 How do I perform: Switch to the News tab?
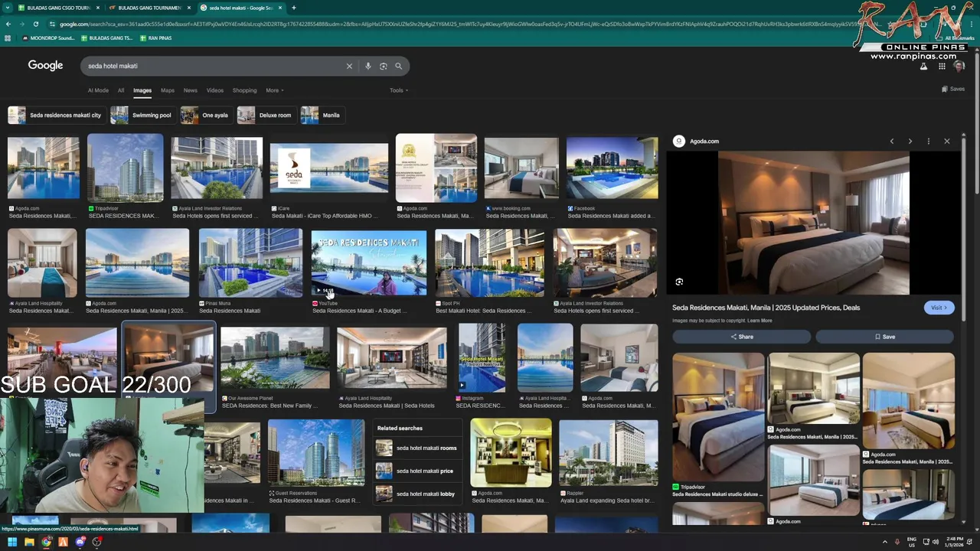[x=191, y=90]
